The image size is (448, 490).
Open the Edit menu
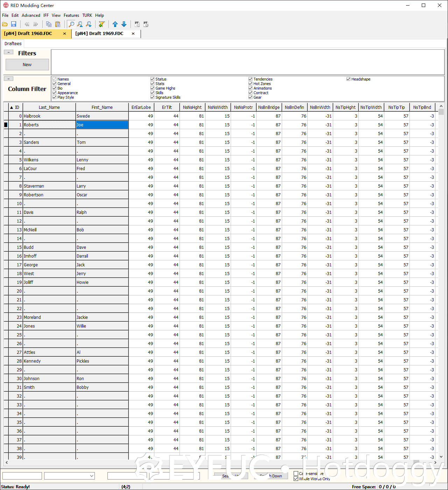(x=15, y=15)
